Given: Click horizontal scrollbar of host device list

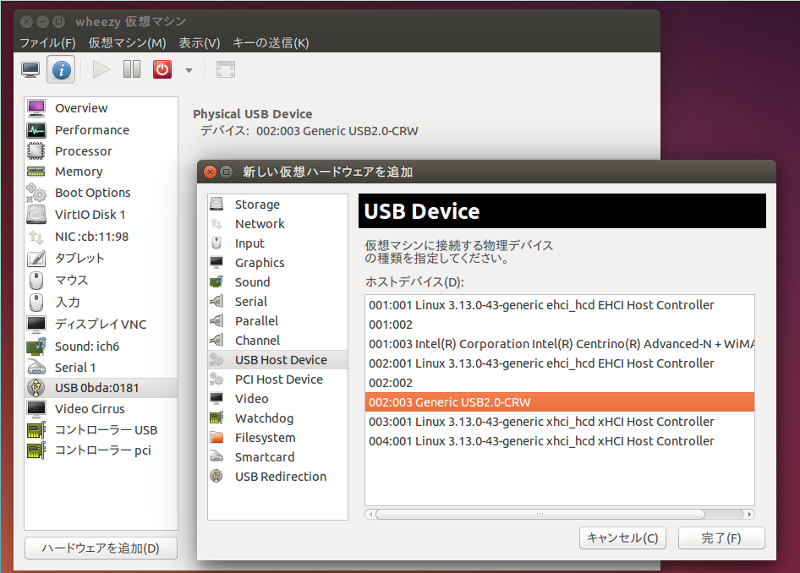Looking at the screenshot, I should (x=540, y=514).
